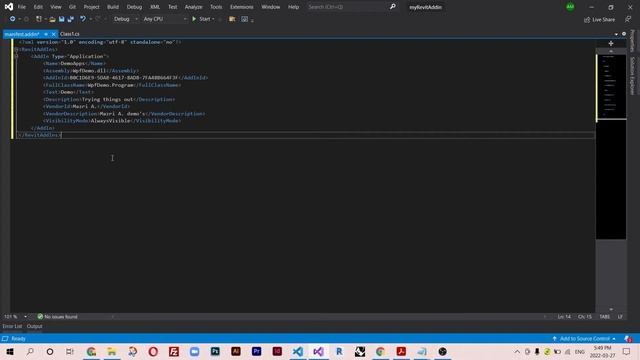Viewport: 640px width, 360px height.
Task: Close the manifest.addin tab
Action: pyautogui.click(x=53, y=34)
